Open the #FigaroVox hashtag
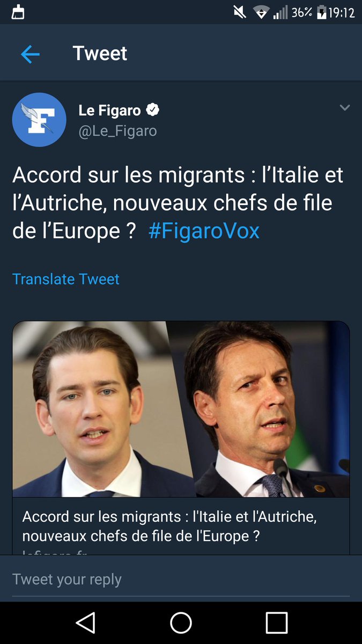362x644 pixels. [x=204, y=231]
